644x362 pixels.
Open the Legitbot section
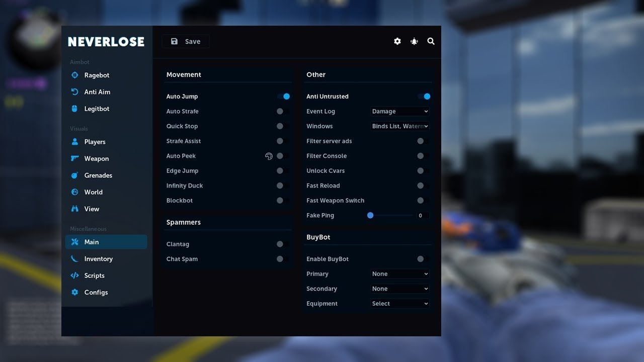[x=106, y=109]
